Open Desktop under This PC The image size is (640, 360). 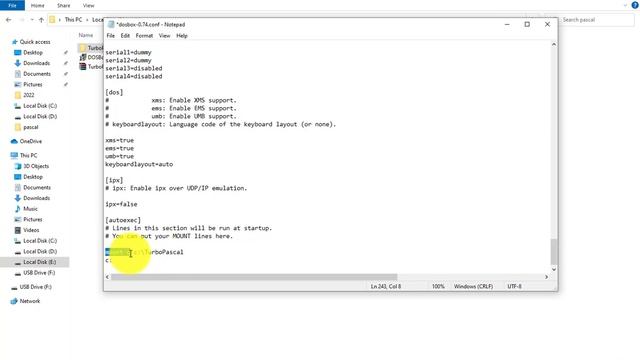(x=33, y=177)
